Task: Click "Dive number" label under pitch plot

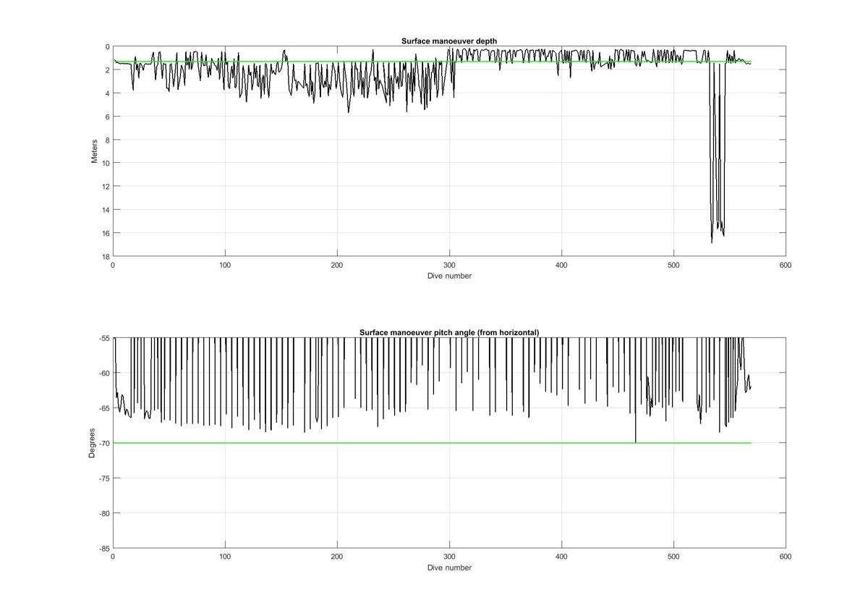Action: pos(449,568)
